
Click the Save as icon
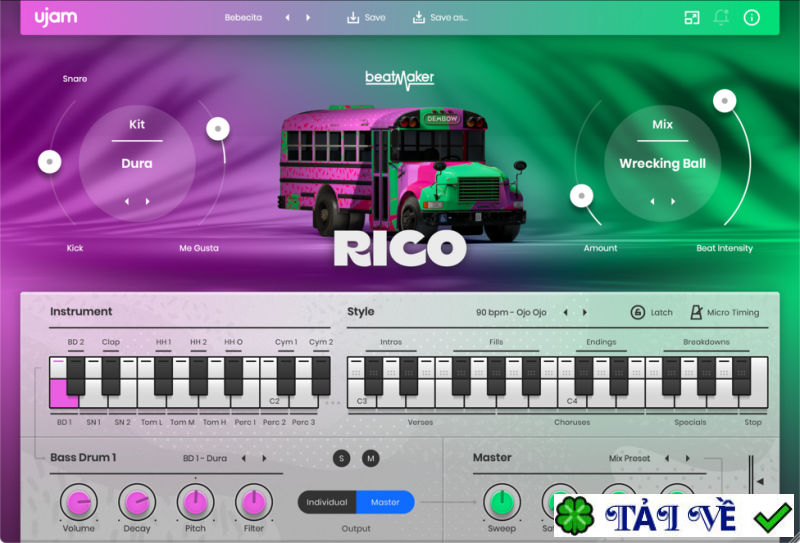click(x=418, y=18)
